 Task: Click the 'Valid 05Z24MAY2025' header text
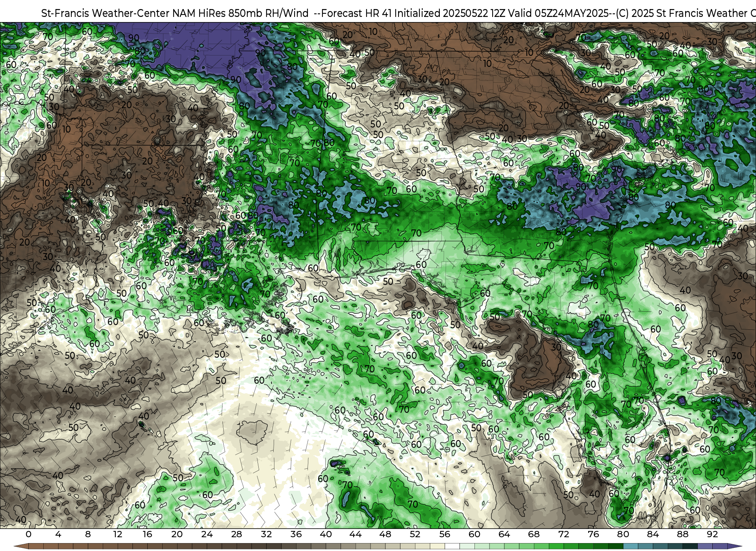(x=558, y=13)
